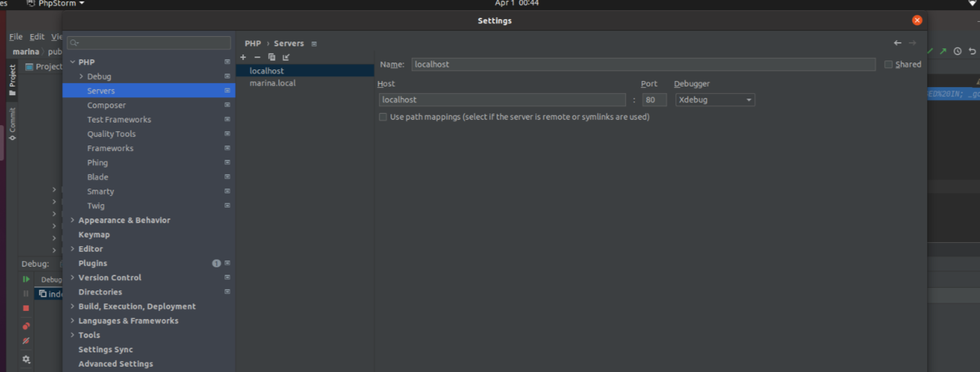980x372 pixels.
Task: Open Blade settings page
Action: point(97,177)
